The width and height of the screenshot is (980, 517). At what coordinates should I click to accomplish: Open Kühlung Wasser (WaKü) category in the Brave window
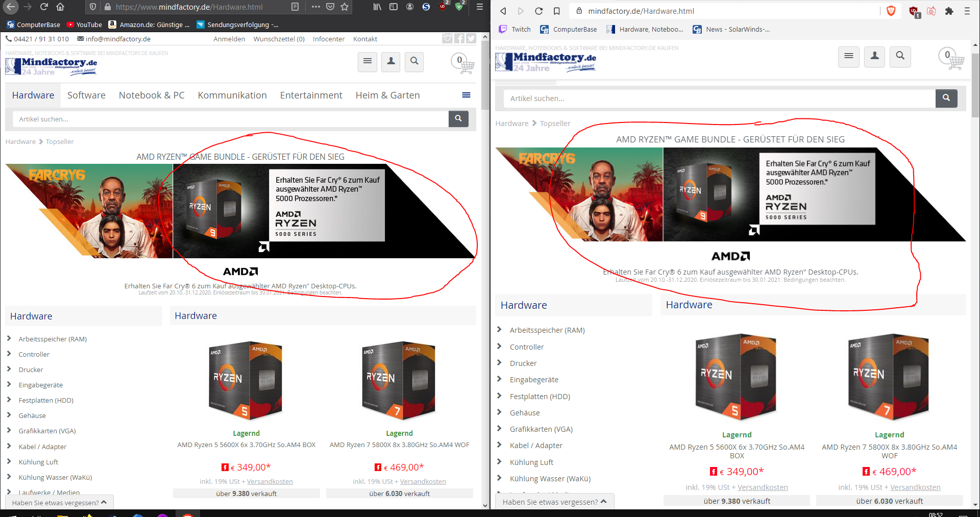[x=550, y=479]
